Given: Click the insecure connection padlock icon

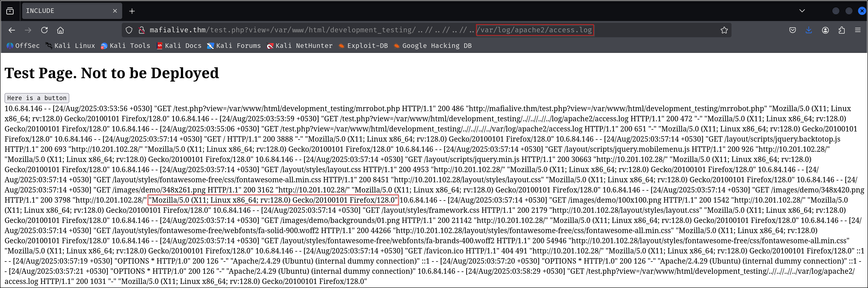Looking at the screenshot, I should [141, 30].
